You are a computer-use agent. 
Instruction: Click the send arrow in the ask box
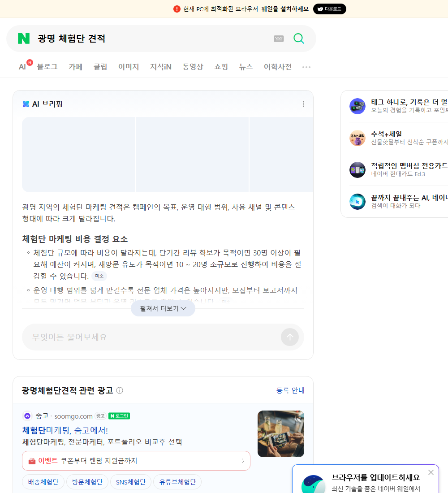289,337
